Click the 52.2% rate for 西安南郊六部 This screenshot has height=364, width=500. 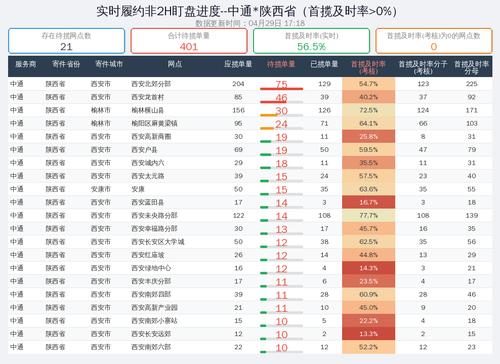(368, 347)
